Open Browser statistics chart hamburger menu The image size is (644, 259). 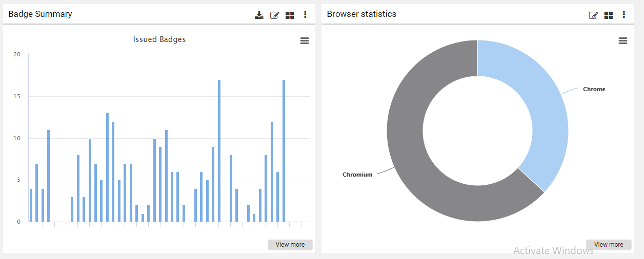click(623, 41)
